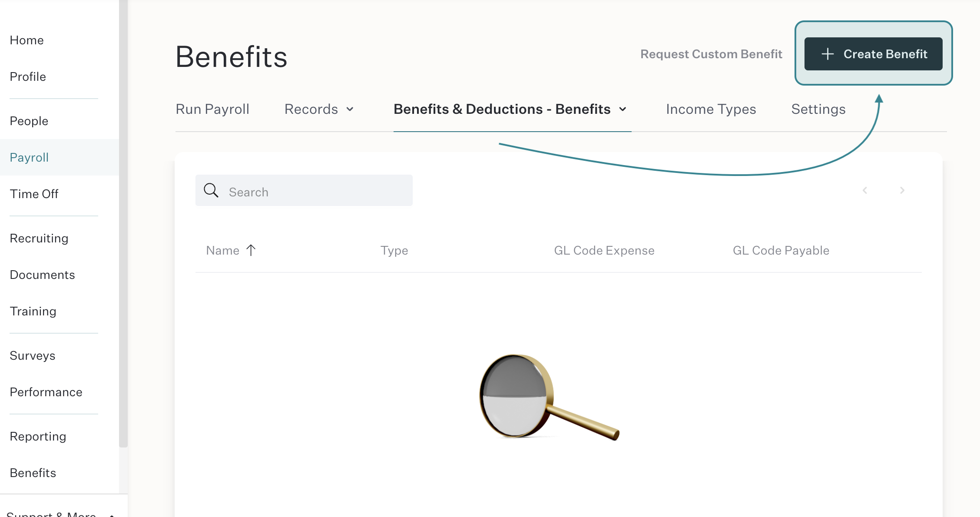
Task: Go to next page arrow
Action: point(902,190)
